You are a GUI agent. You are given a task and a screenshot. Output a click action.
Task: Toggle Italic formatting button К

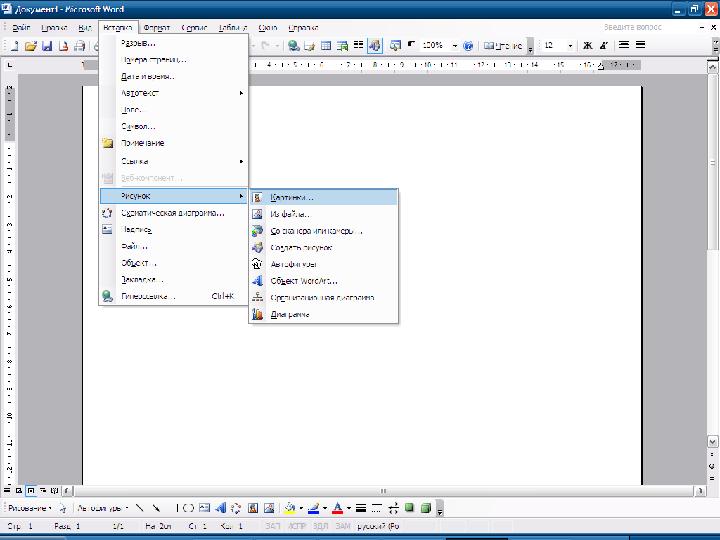pyautogui.click(x=604, y=46)
